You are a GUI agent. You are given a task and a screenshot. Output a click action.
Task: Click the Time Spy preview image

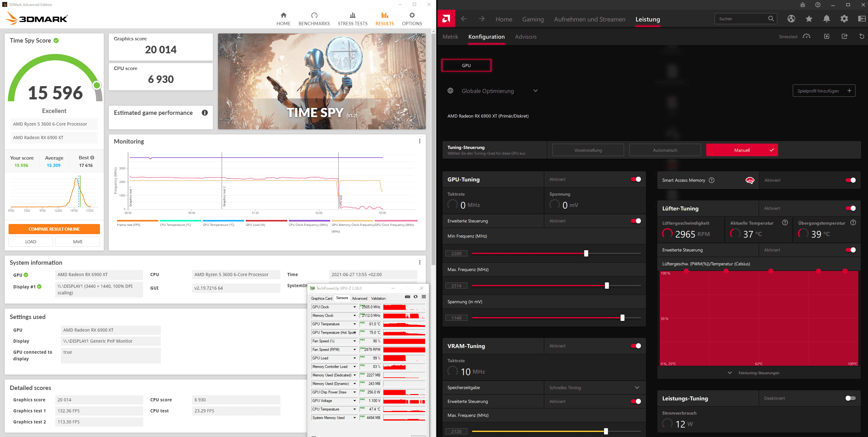(321, 81)
